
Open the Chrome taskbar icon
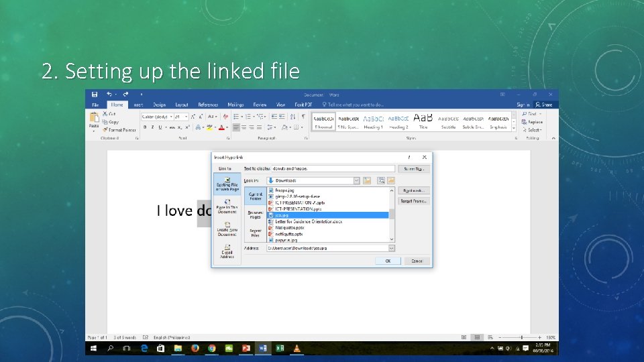tap(212, 348)
